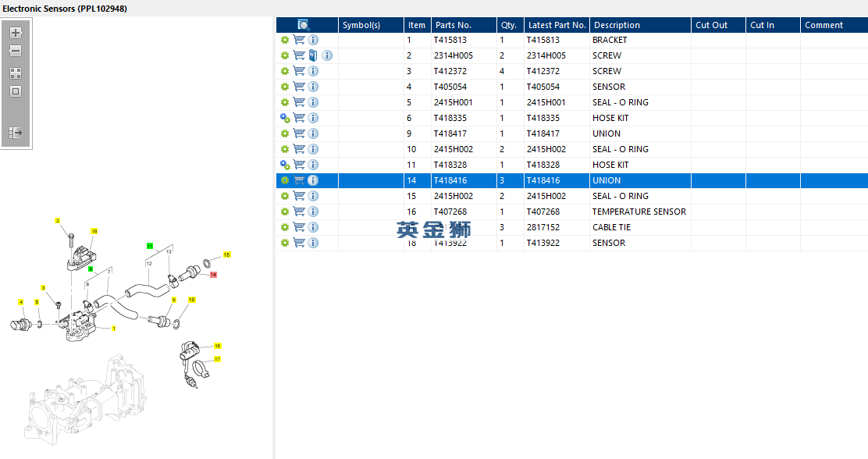This screenshot has height=459, width=868.
Task: Add highlighted UNION T418416 to cart
Action: click(x=299, y=180)
